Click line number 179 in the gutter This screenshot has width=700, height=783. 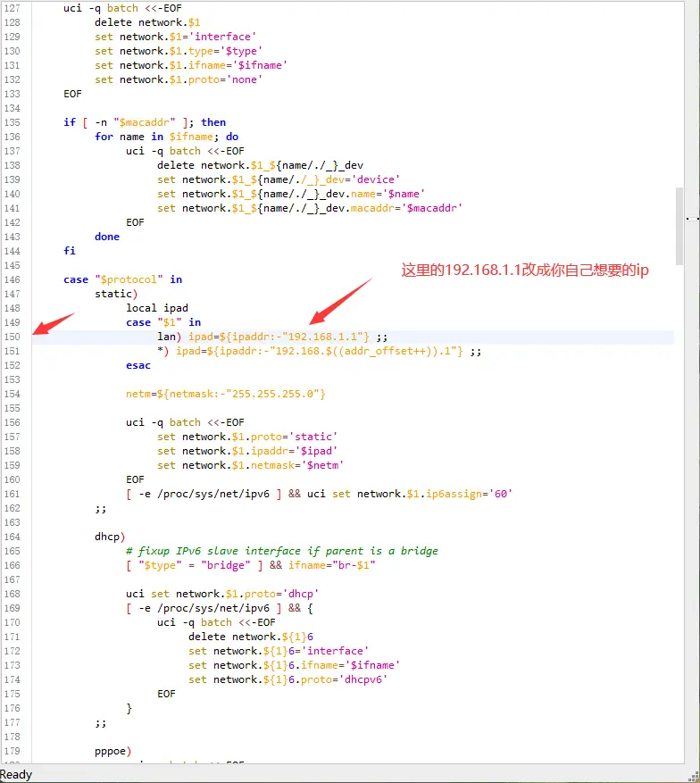(12, 752)
